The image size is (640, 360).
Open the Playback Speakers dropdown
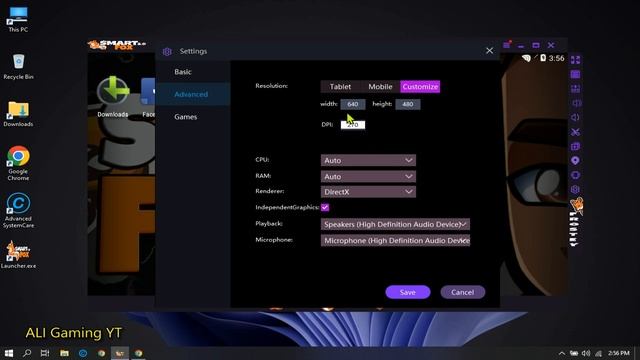click(x=395, y=224)
